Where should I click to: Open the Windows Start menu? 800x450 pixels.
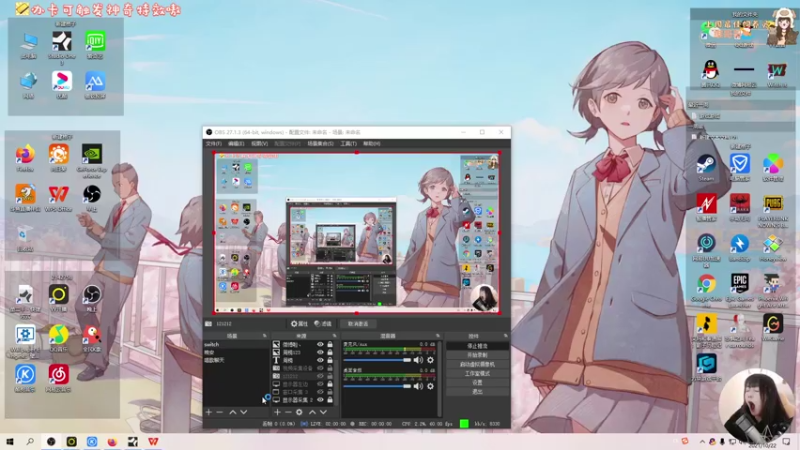(10, 441)
